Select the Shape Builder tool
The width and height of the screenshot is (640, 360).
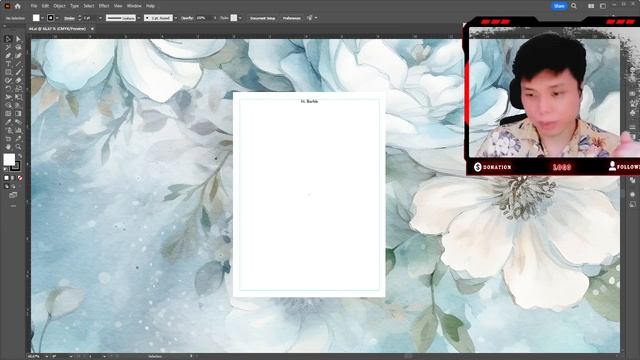8,105
